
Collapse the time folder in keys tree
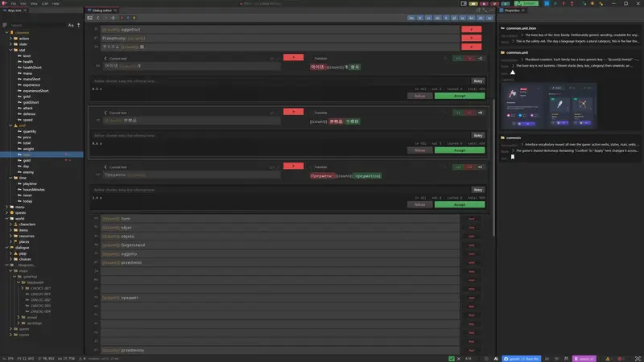[10, 178]
